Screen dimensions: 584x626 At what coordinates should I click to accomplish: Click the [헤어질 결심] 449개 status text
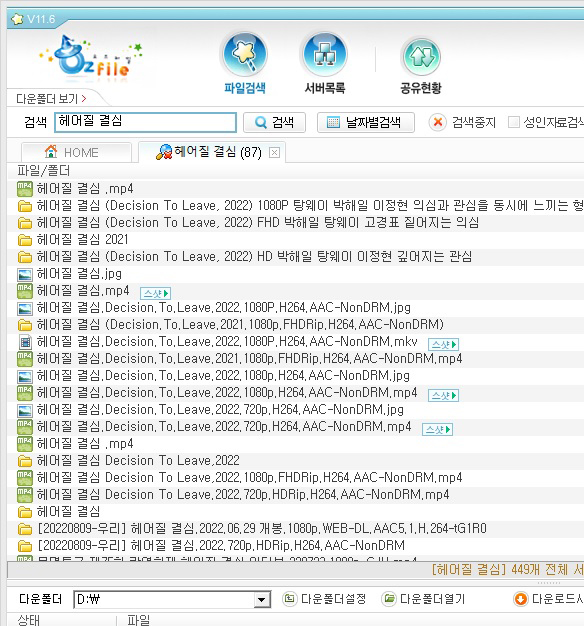(x=507, y=570)
